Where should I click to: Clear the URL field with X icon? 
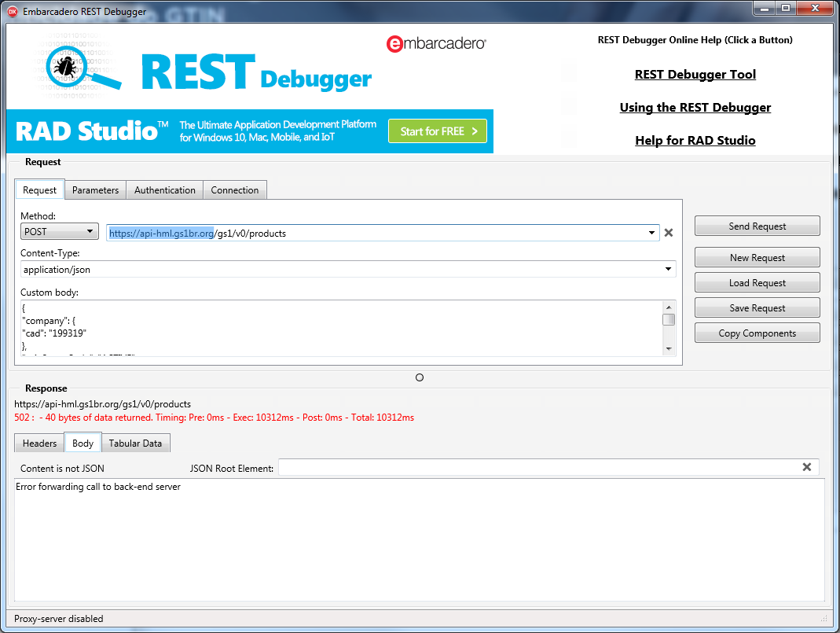[x=669, y=233]
